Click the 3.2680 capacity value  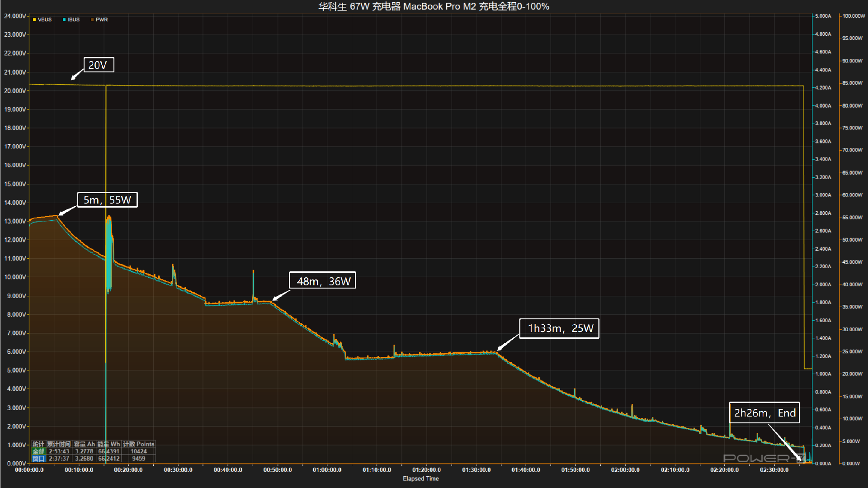pos(84,459)
